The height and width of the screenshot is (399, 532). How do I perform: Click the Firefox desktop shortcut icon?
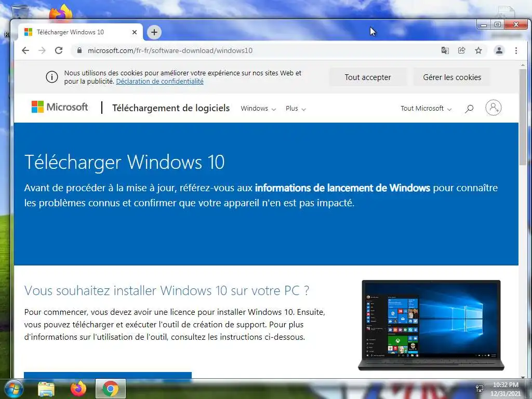(x=61, y=12)
